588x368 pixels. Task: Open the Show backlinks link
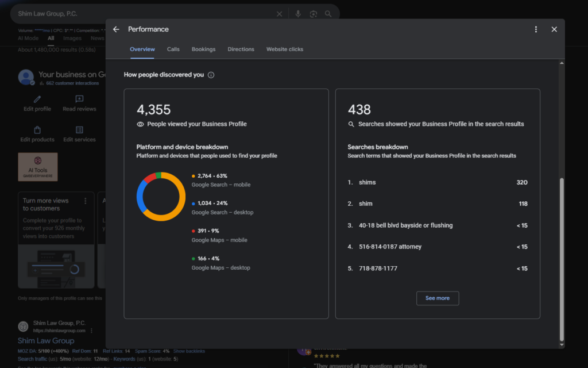[x=189, y=351]
